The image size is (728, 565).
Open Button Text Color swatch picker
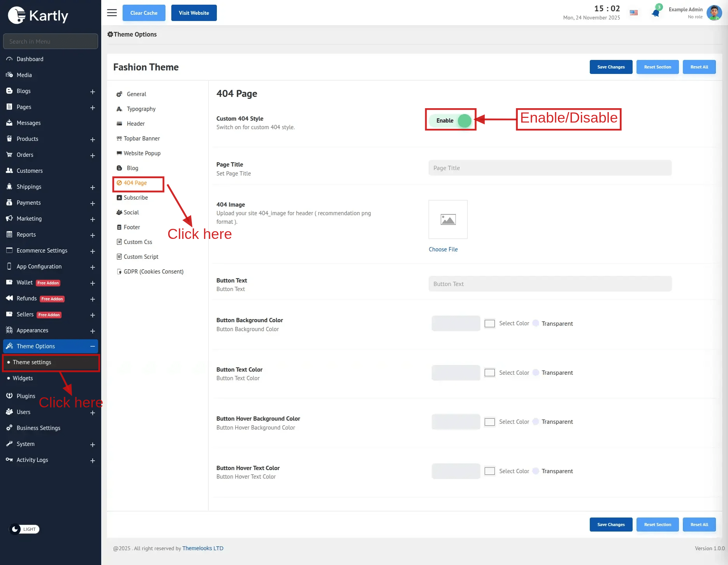click(489, 373)
